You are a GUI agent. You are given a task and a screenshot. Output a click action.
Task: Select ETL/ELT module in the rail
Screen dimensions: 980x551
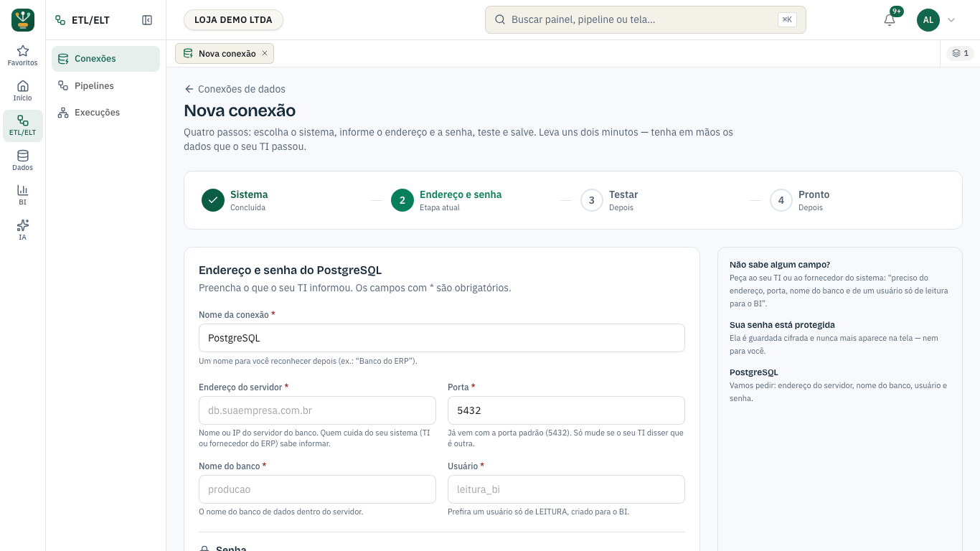click(23, 126)
